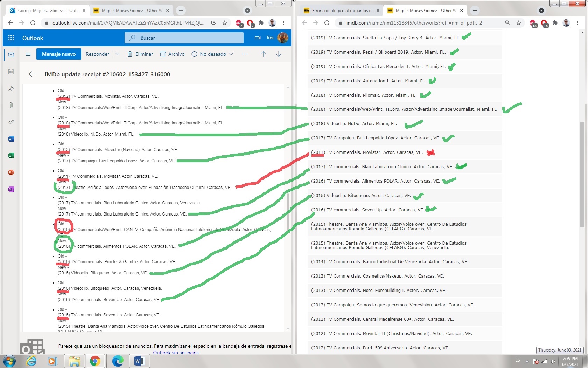
Task: Click Eliminar to delete the message
Action: click(x=140, y=54)
